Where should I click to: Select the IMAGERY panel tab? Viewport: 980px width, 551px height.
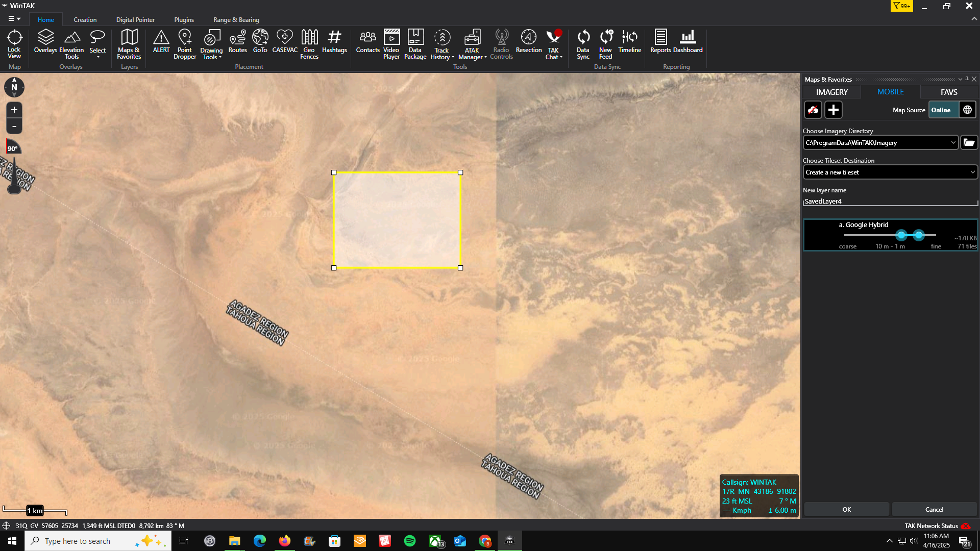(831, 92)
